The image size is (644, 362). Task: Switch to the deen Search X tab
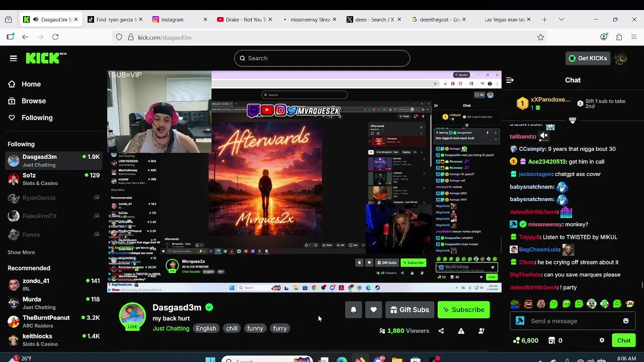pos(374,20)
